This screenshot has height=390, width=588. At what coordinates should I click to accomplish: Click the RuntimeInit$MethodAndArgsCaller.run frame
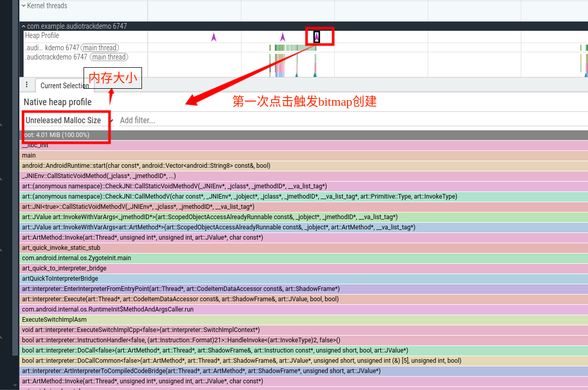pyautogui.click(x=304, y=309)
